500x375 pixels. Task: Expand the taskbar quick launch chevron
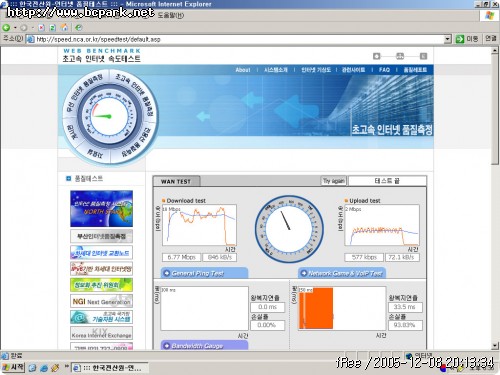66,366
